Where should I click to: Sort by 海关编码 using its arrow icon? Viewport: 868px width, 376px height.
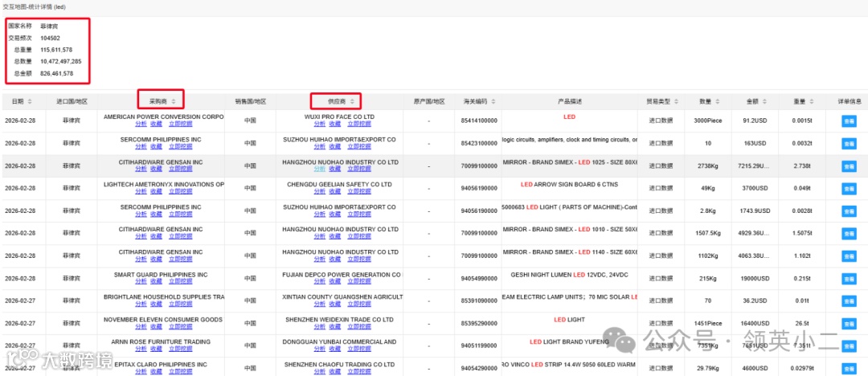point(493,101)
